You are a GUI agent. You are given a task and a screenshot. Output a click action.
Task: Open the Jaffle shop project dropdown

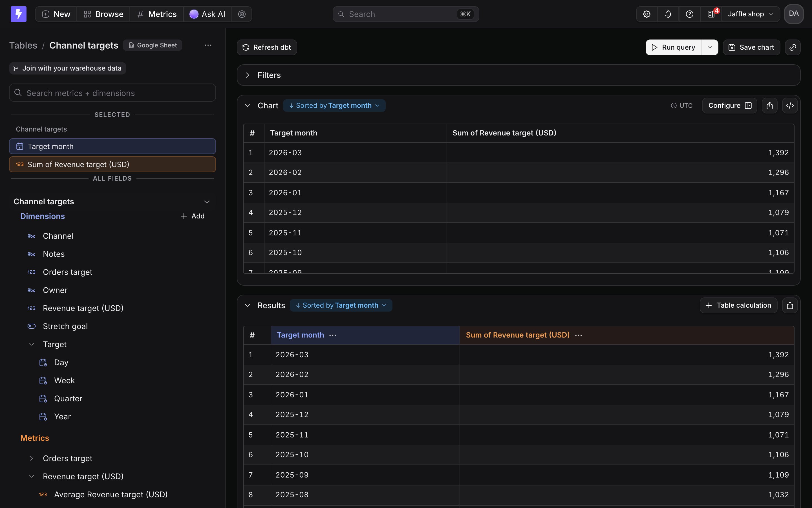click(751, 14)
